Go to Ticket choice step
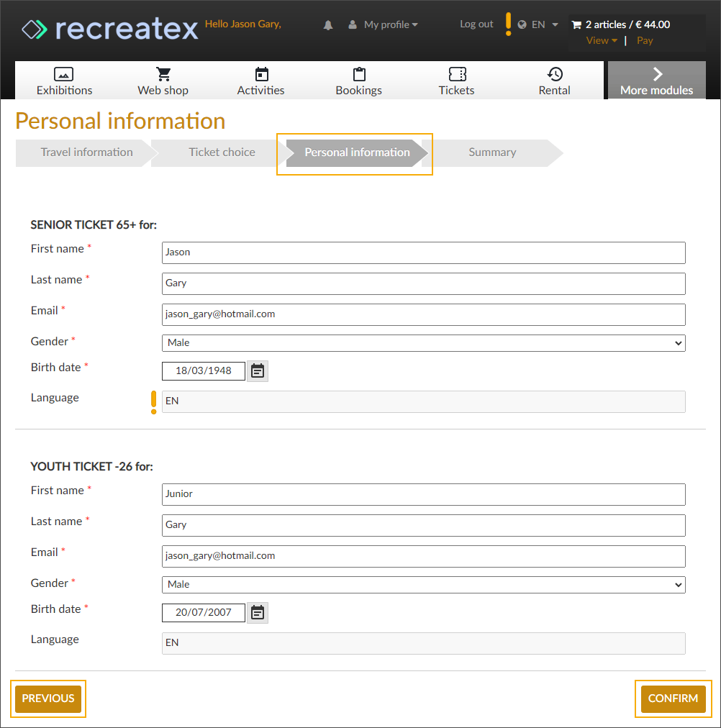Screen dimensions: 721x728 pos(222,153)
